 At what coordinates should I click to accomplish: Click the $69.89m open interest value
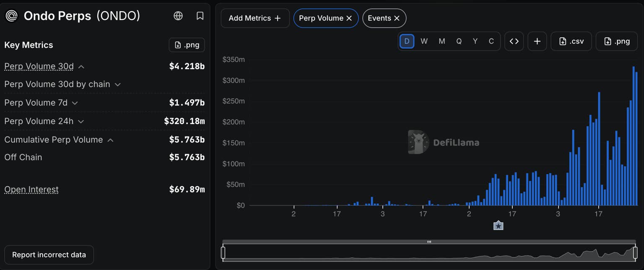coord(187,189)
